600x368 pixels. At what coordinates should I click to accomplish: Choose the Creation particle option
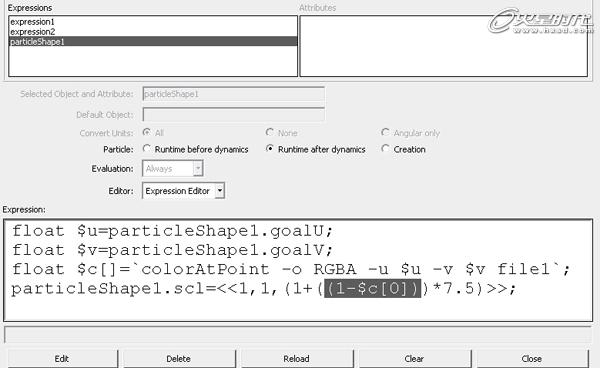click(385, 148)
